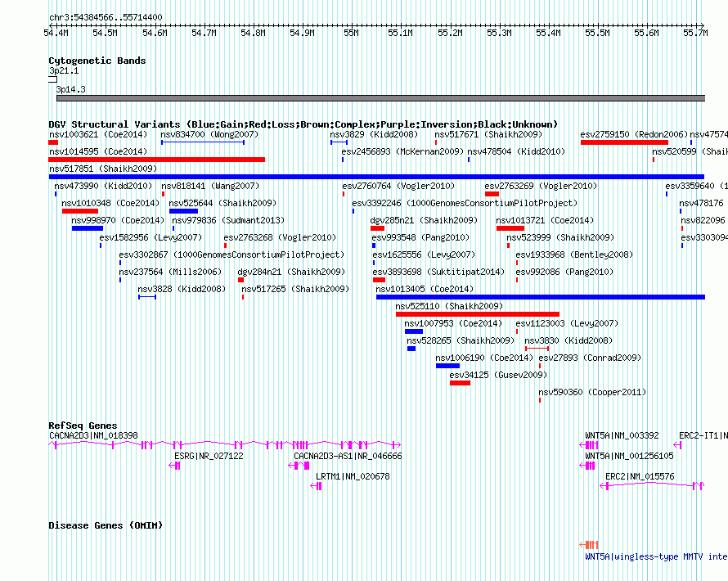Click the WNT5A NM_003392 gene glyph
This screenshot has width=728, height=581.
[589, 445]
